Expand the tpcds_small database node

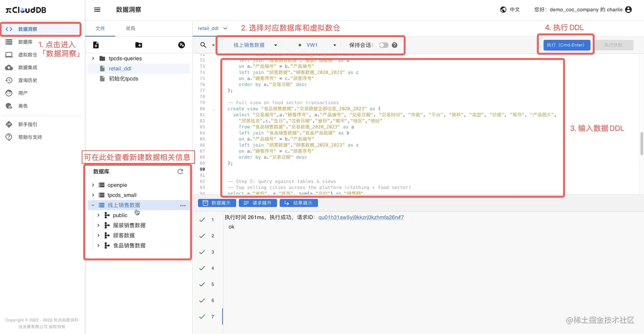(x=93, y=195)
